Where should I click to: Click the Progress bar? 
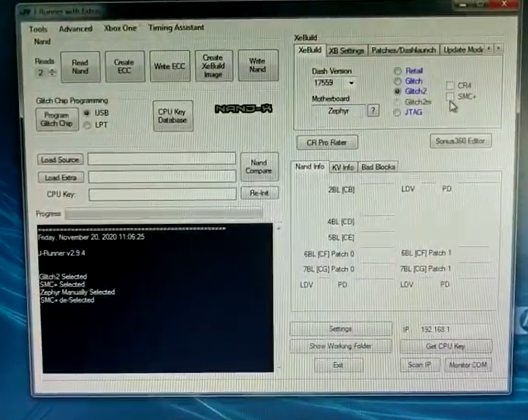164,214
